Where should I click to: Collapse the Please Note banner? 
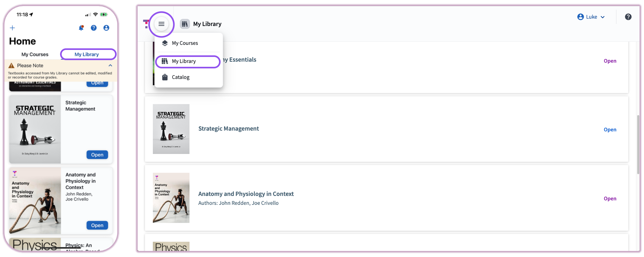pos(110,65)
